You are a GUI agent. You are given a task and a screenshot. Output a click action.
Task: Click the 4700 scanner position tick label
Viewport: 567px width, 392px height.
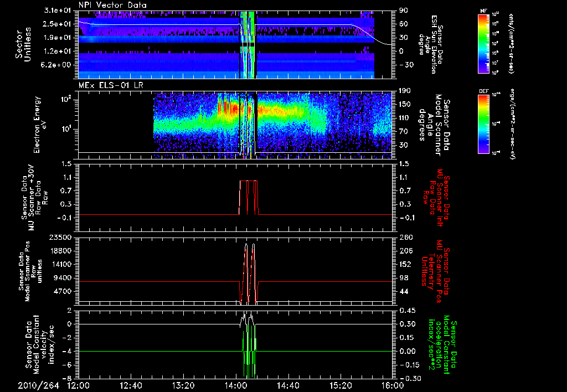coord(62,291)
